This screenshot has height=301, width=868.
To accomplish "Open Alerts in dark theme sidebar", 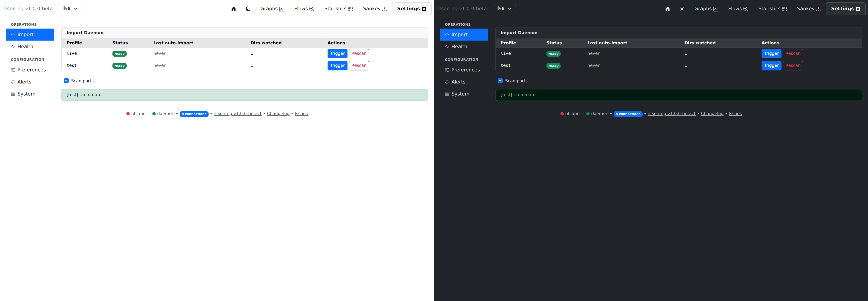I will point(464,82).
